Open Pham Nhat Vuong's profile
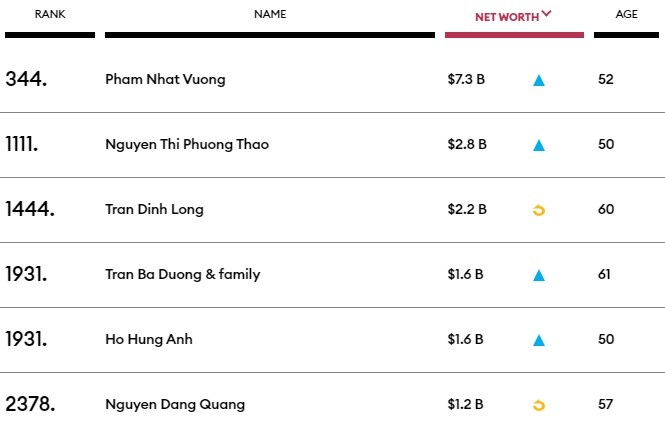The width and height of the screenshot is (665, 429). coord(165,80)
